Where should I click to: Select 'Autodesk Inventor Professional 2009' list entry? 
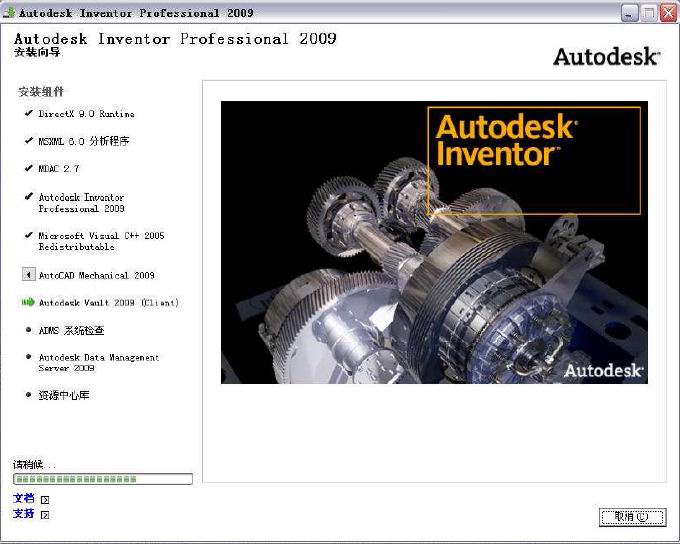[x=82, y=203]
